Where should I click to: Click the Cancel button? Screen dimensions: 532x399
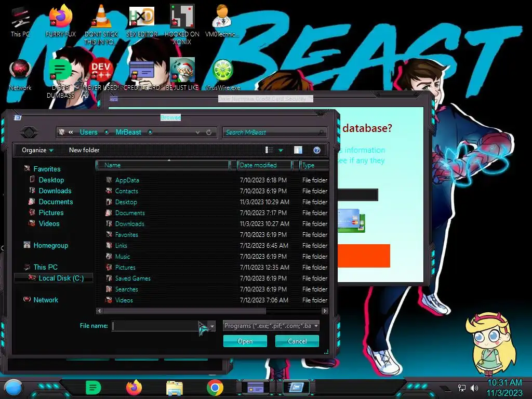point(297,341)
